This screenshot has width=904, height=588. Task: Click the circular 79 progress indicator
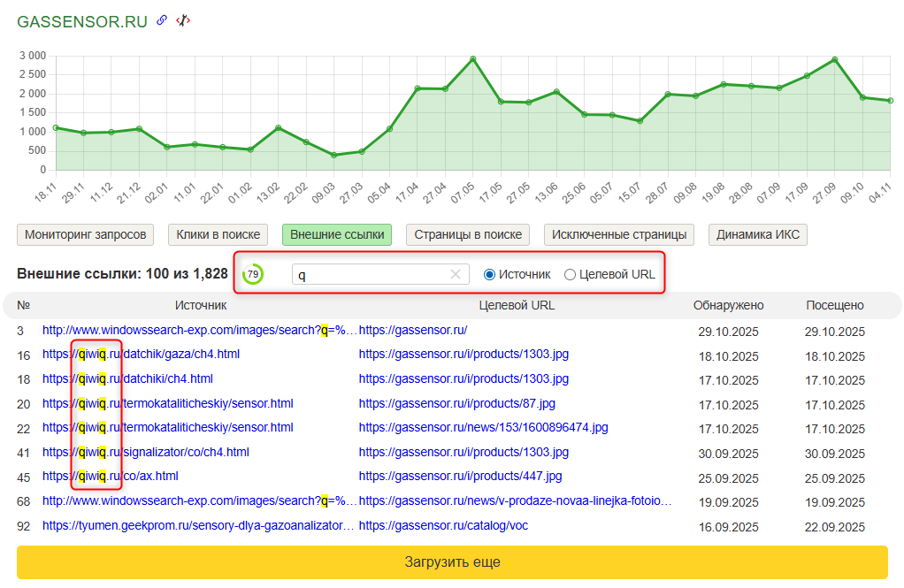253,274
